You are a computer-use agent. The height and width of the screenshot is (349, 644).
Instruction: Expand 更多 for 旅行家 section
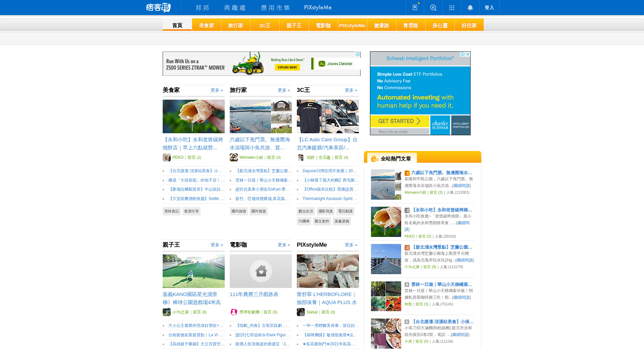pos(284,90)
